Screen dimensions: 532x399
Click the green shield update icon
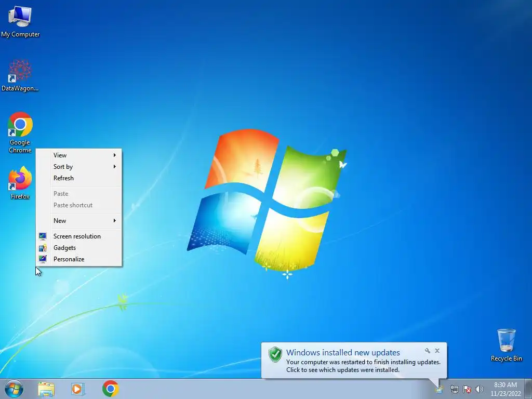275,354
